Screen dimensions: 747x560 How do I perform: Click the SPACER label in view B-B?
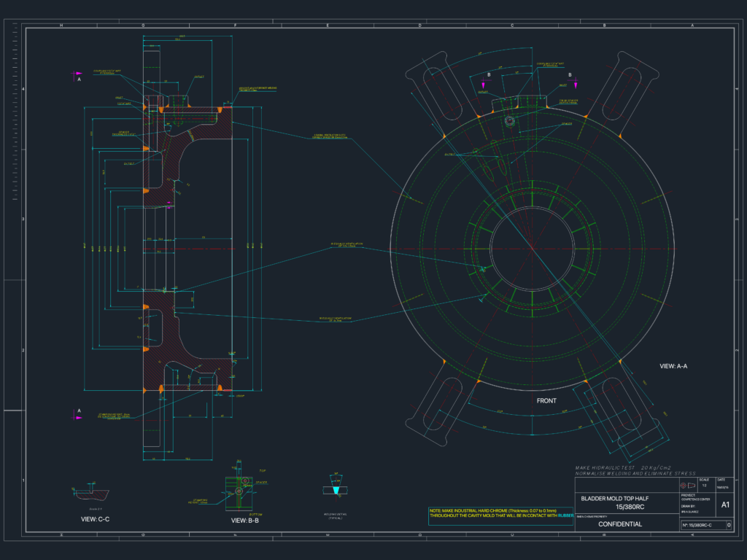tap(261, 483)
